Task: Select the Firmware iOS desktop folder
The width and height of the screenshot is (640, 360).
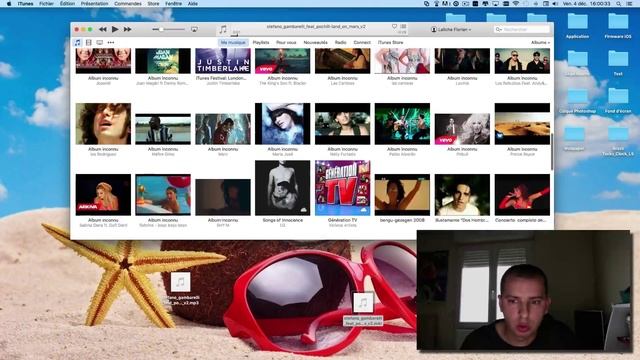Action: 618,25
